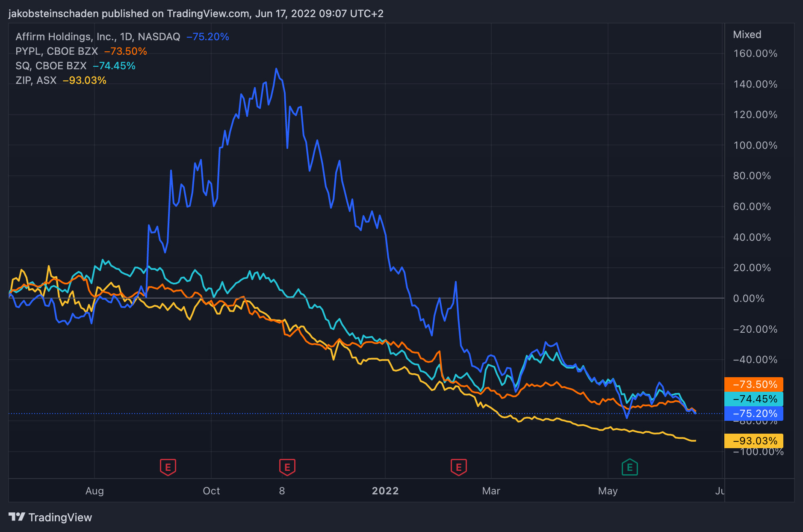Click the −40.00% axis value

755,360
